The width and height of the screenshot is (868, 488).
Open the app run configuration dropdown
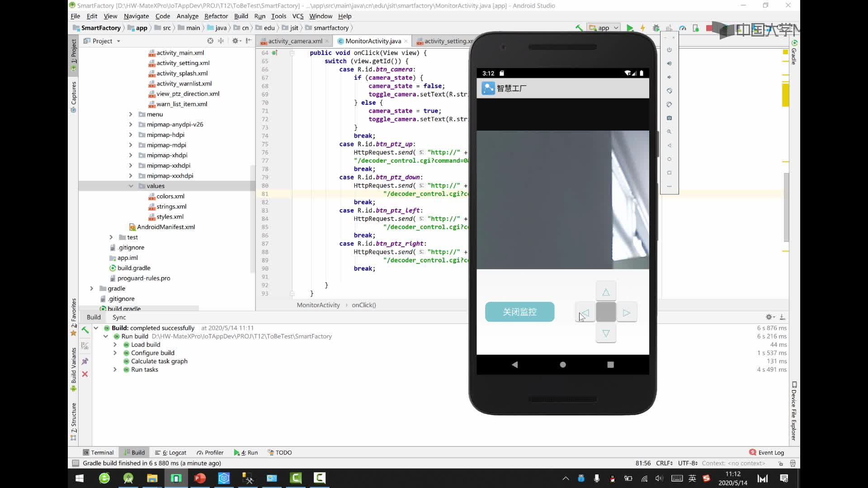point(604,28)
